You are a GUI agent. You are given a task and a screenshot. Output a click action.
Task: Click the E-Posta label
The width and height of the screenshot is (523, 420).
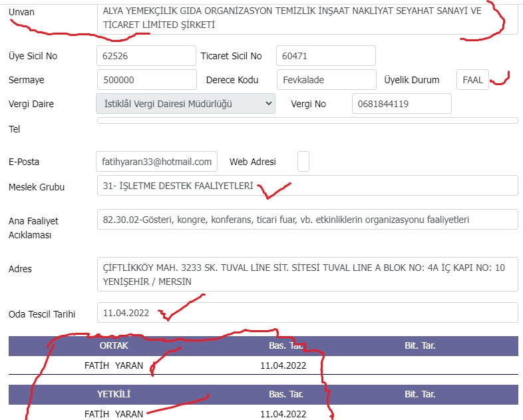(x=24, y=162)
